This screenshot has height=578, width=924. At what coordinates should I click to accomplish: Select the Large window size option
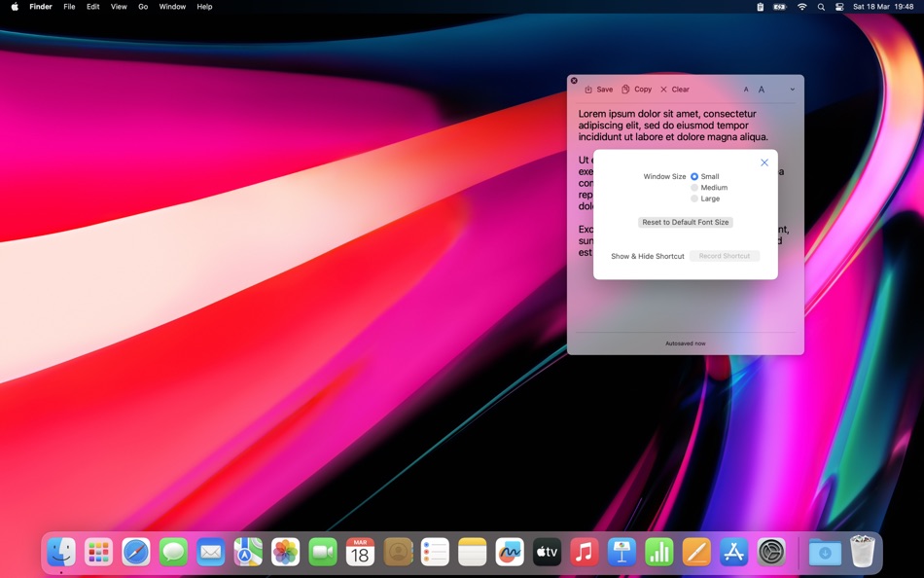pos(705,199)
